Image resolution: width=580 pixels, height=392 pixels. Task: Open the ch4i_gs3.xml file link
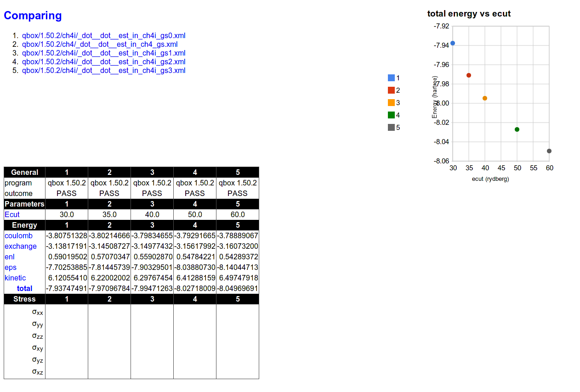[103, 71]
